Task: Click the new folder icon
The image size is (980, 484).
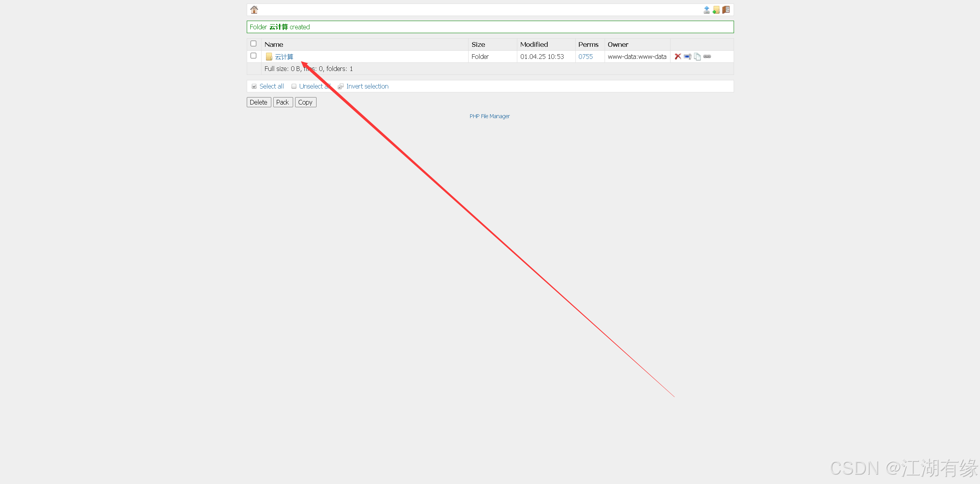Action: pos(716,10)
